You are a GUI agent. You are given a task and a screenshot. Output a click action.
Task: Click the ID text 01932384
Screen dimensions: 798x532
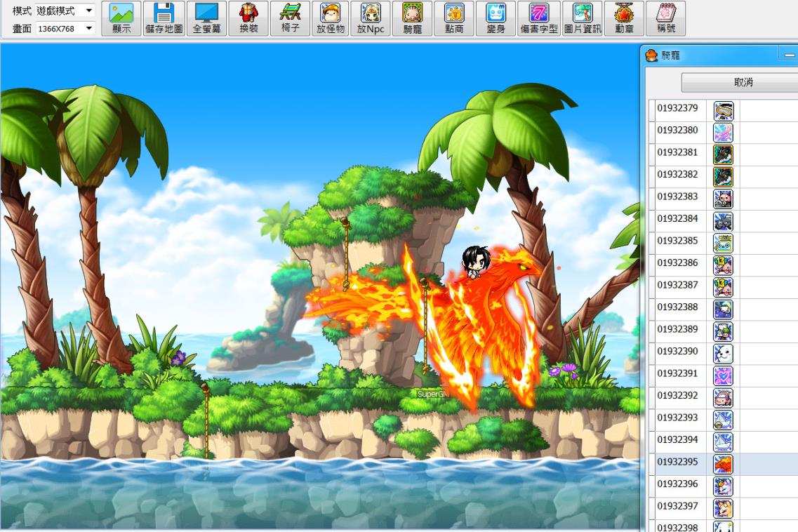[677, 218]
